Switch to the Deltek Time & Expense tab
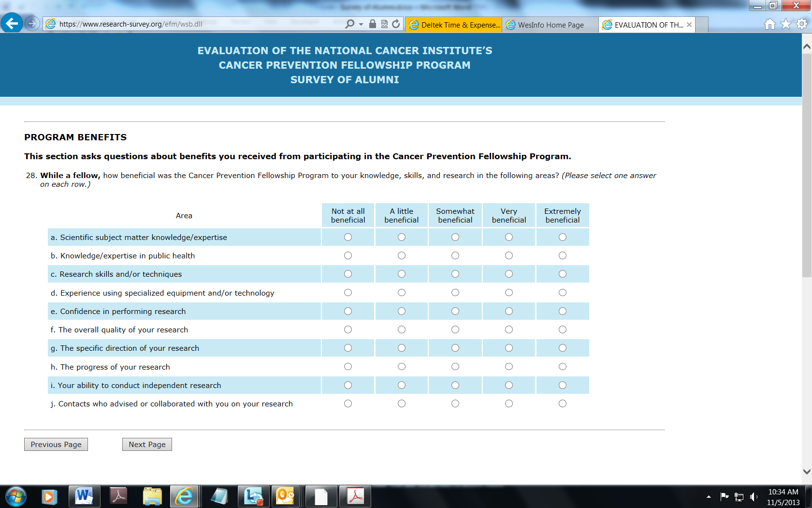 point(453,25)
